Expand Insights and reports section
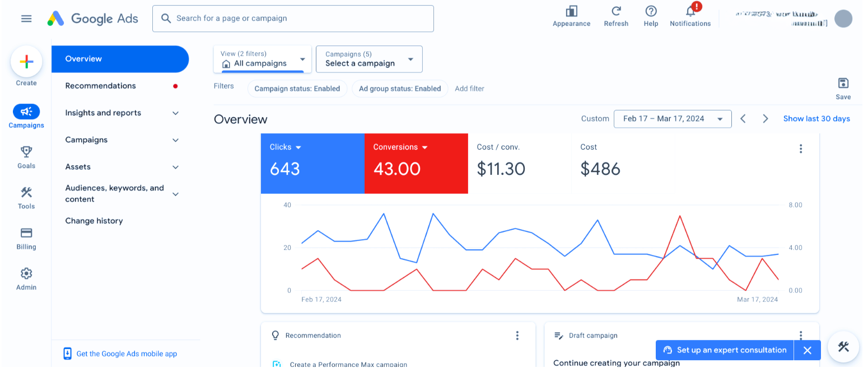 coord(120,113)
